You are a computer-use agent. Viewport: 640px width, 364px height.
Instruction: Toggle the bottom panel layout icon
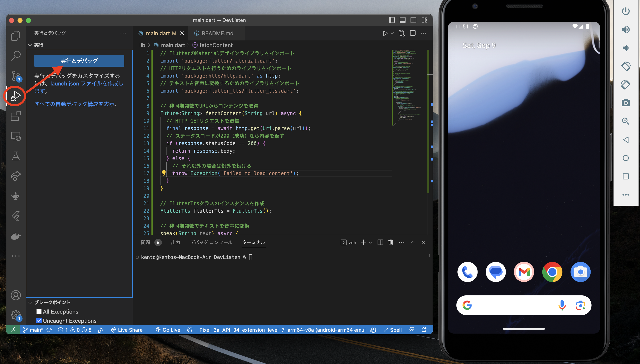(x=402, y=20)
